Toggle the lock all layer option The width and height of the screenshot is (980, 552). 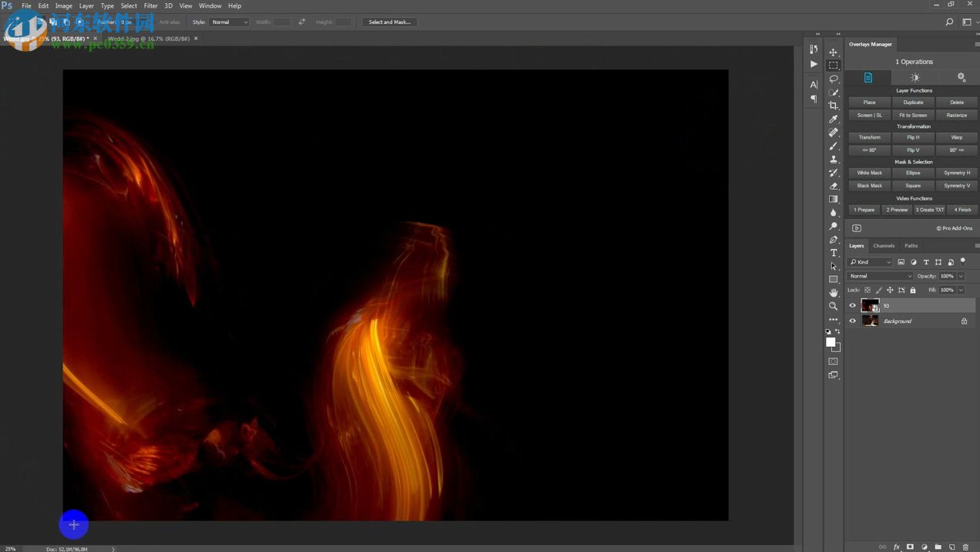coord(913,290)
